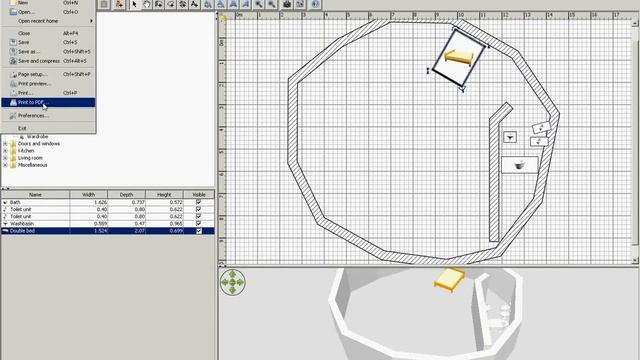Click the Washbasin height value 0.965
Viewport: 640px width, 360px height.
[176, 223]
